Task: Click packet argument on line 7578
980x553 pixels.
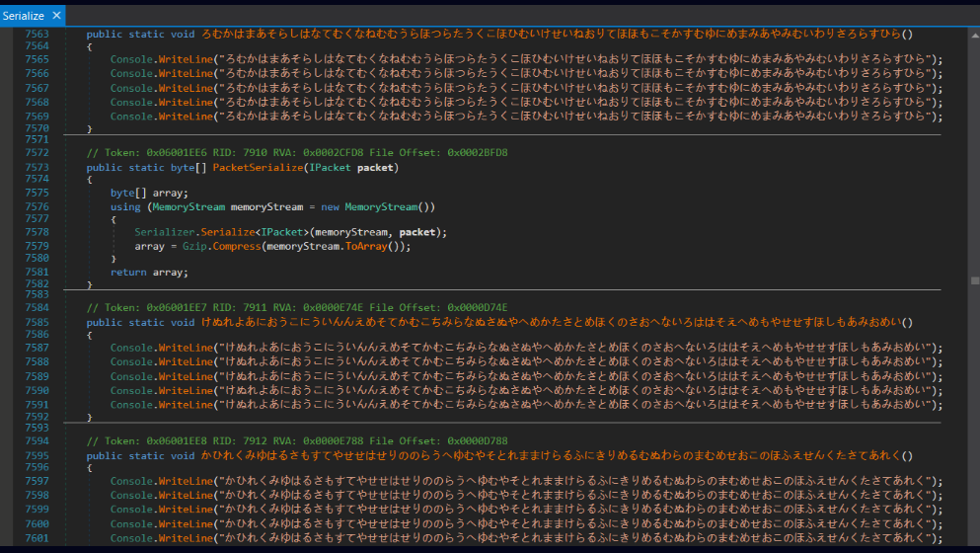Action: (x=416, y=233)
